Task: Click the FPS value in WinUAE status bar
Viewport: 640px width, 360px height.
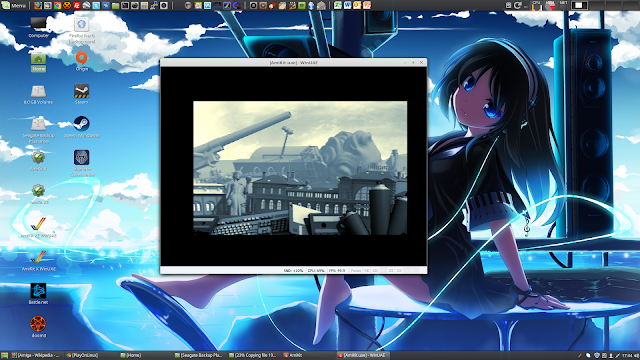Action: (337, 270)
